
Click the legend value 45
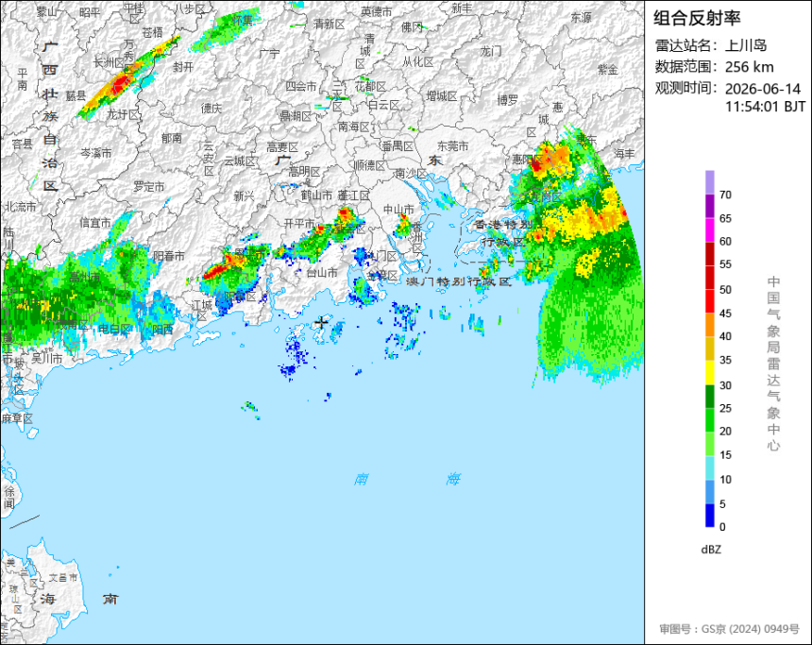(725, 314)
